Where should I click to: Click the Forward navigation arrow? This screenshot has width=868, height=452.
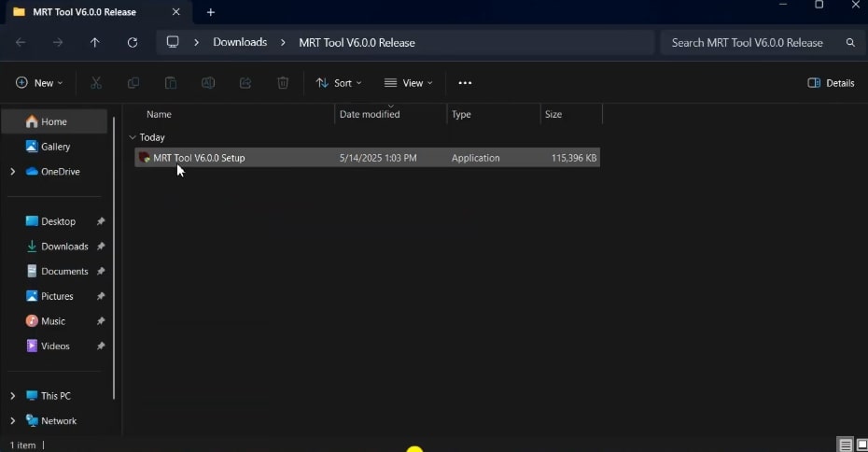tap(58, 43)
